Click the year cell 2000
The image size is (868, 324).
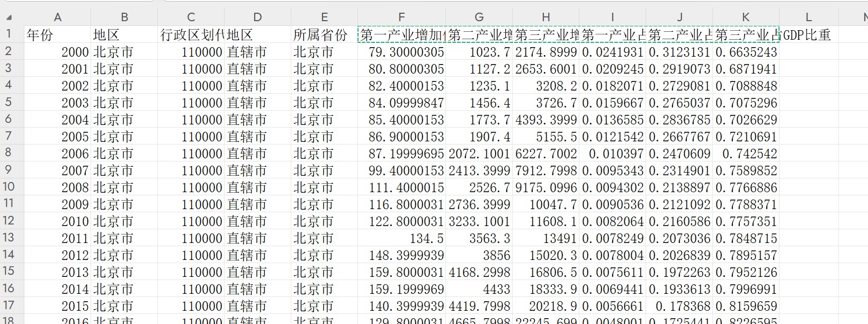tap(57, 52)
